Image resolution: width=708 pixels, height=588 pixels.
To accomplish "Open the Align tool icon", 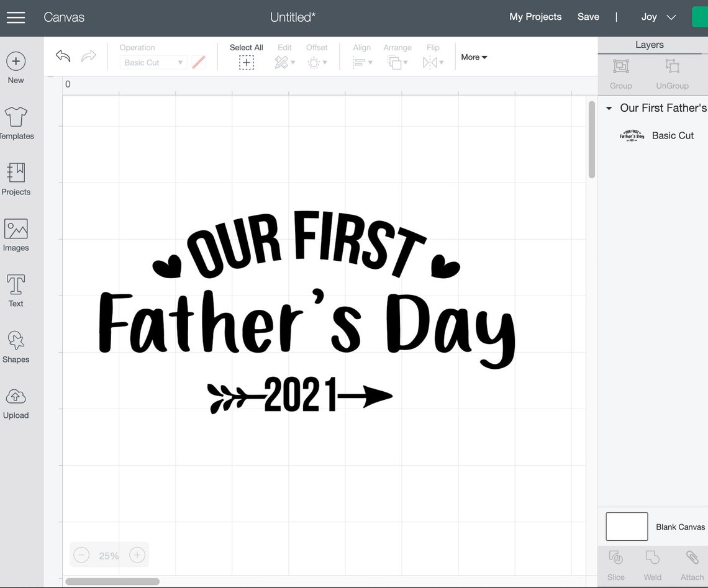I will pos(358,62).
